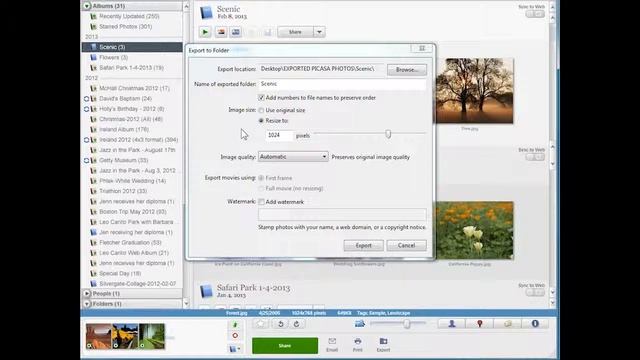Cancel the Export to Folder dialog
This screenshot has width=640, height=360.
[x=407, y=245]
